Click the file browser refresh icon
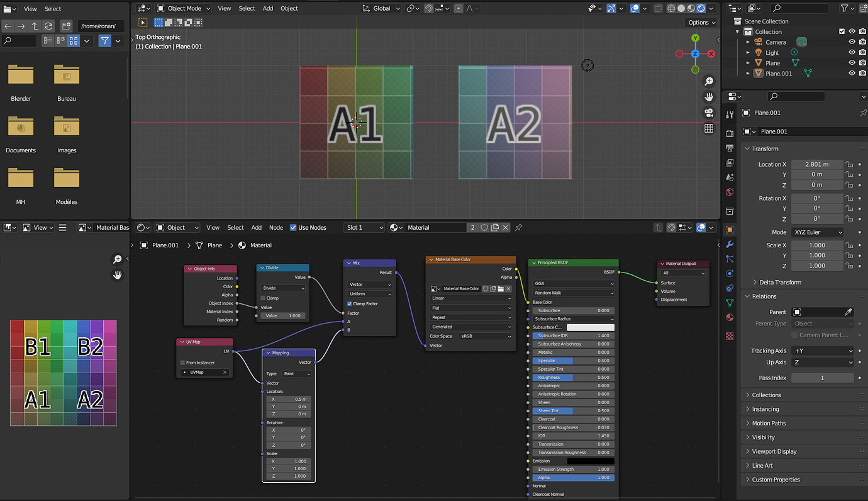This screenshot has width=868, height=501. 48,26
